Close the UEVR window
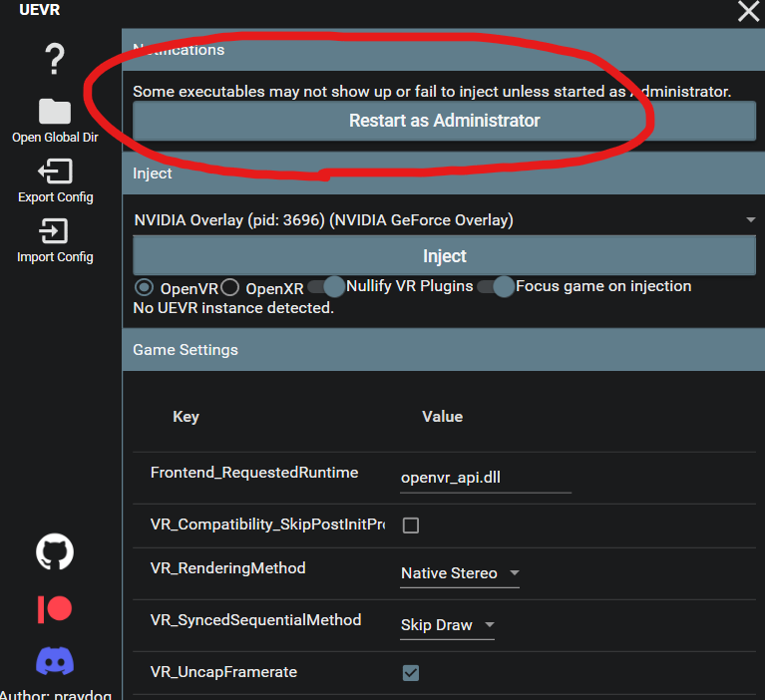Image resolution: width=765 pixels, height=700 pixels. click(748, 11)
